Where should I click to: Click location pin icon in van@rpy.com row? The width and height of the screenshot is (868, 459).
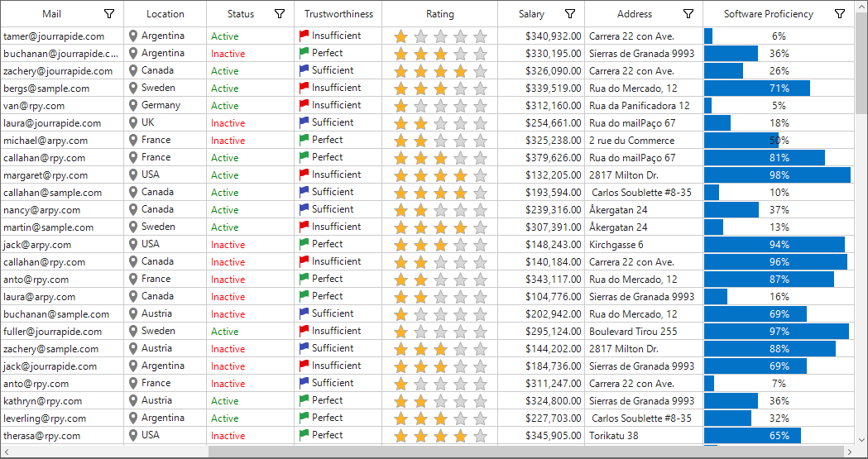(133, 106)
